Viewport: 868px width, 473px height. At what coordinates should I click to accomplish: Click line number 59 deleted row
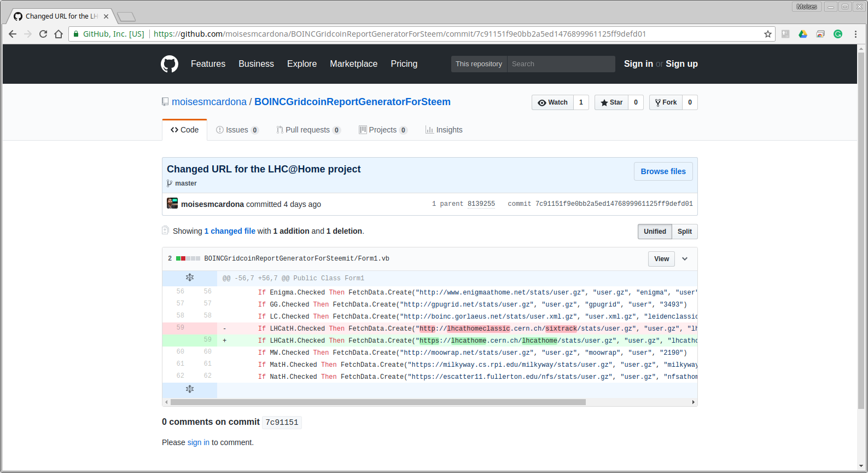tap(180, 327)
